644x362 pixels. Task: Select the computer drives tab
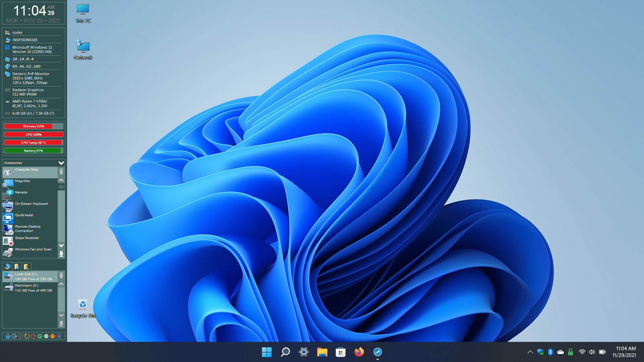(x=7, y=266)
